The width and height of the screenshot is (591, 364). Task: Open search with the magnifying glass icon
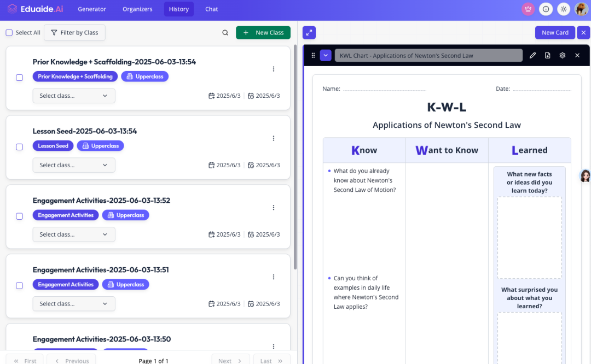225,32
